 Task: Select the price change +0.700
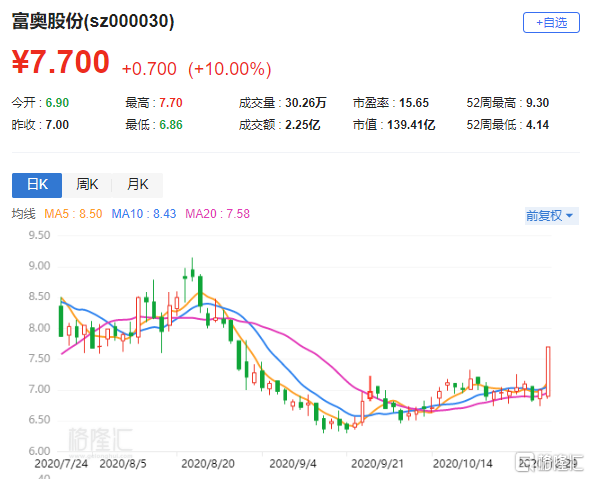click(149, 69)
